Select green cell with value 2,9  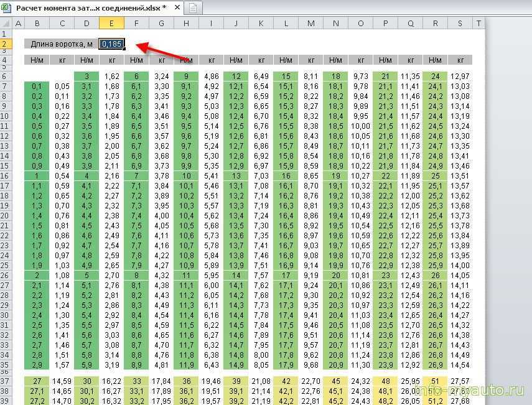tap(37, 365)
